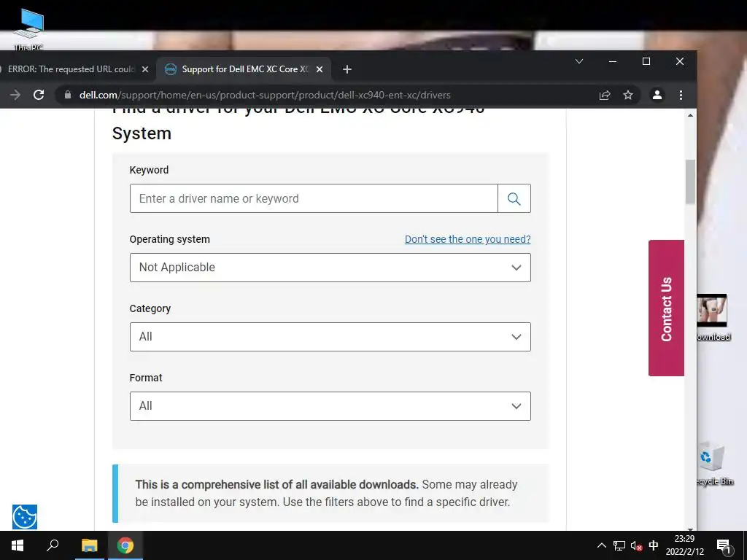Click the 'Format' label

point(146,378)
